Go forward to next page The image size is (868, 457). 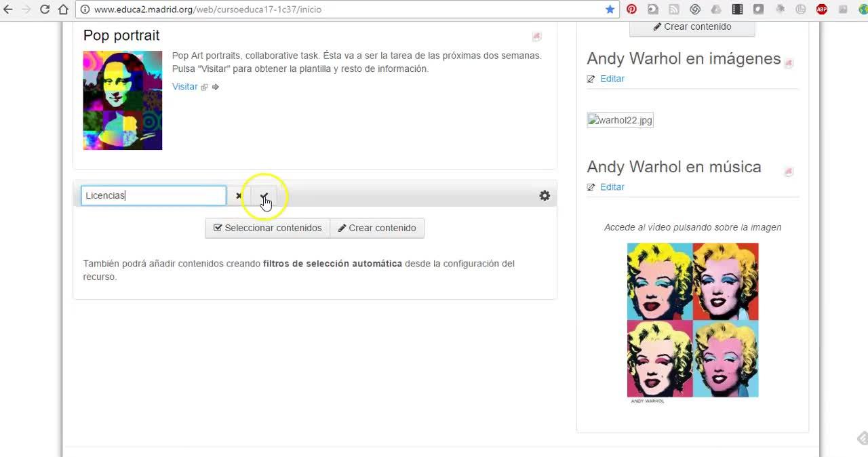[x=26, y=9]
